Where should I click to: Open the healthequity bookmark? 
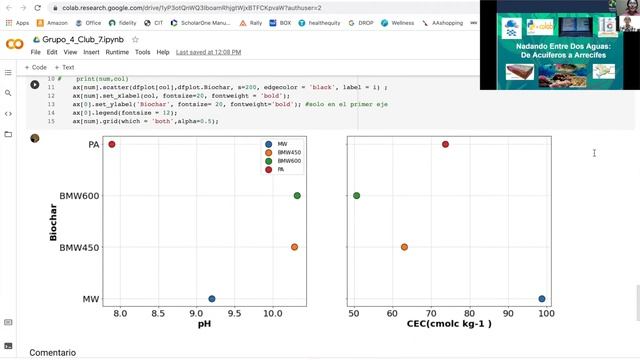coord(320,23)
